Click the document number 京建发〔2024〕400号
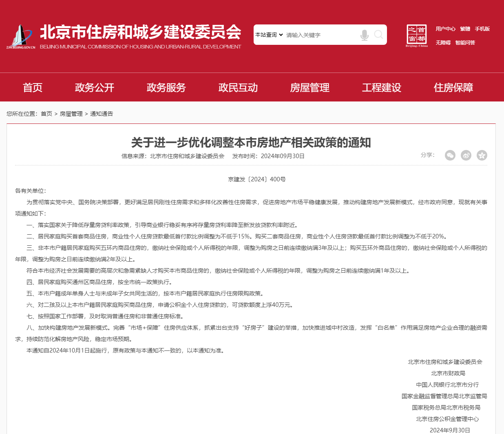This screenshot has height=434, width=504. pyautogui.click(x=257, y=179)
